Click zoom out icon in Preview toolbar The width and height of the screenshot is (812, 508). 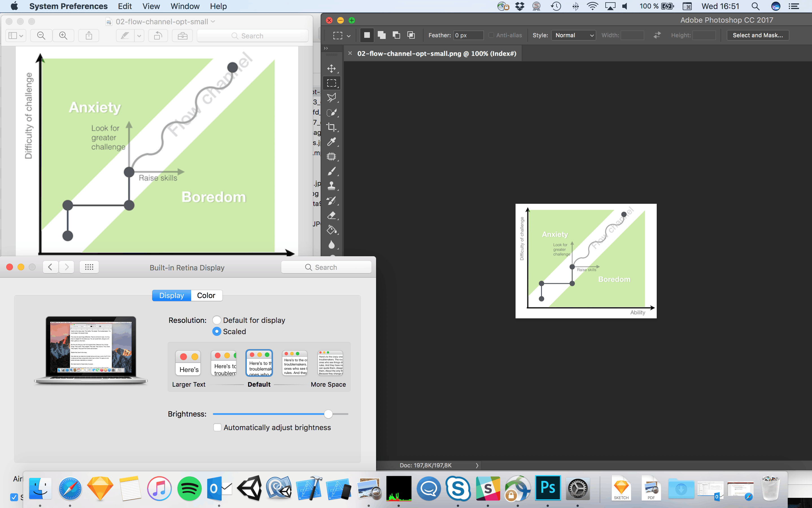(41, 36)
